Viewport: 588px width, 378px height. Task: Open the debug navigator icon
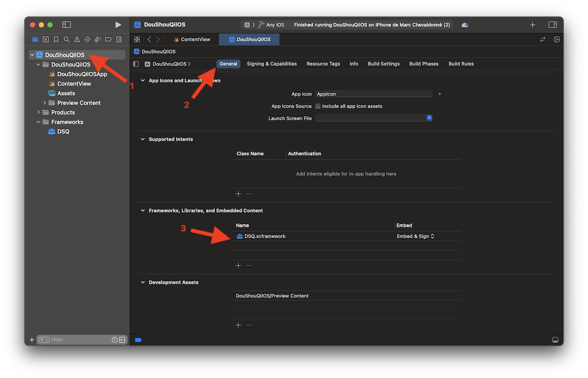[x=98, y=39]
